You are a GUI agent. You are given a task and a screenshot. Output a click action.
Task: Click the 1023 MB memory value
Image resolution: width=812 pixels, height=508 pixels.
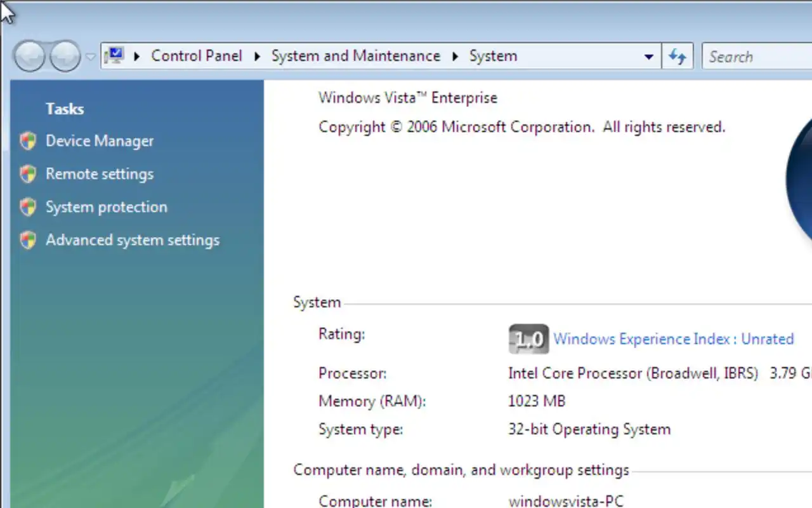click(537, 401)
